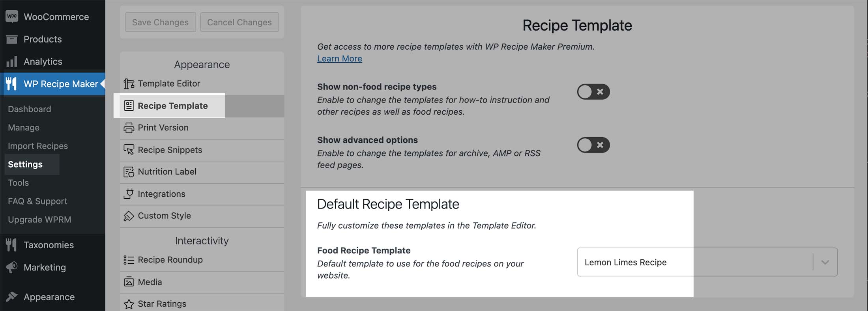Open the Print Version settings icon
Screen dimensions: 868x311
pyautogui.click(x=128, y=127)
